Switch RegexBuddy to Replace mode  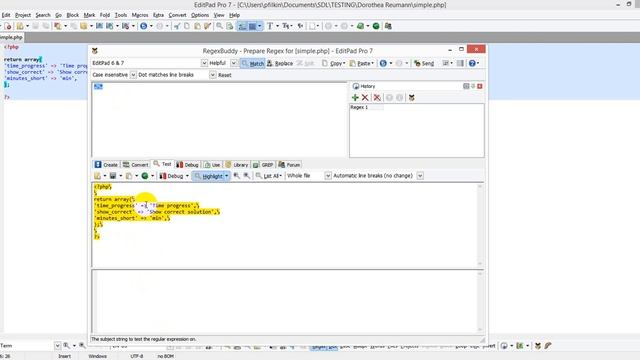point(280,63)
